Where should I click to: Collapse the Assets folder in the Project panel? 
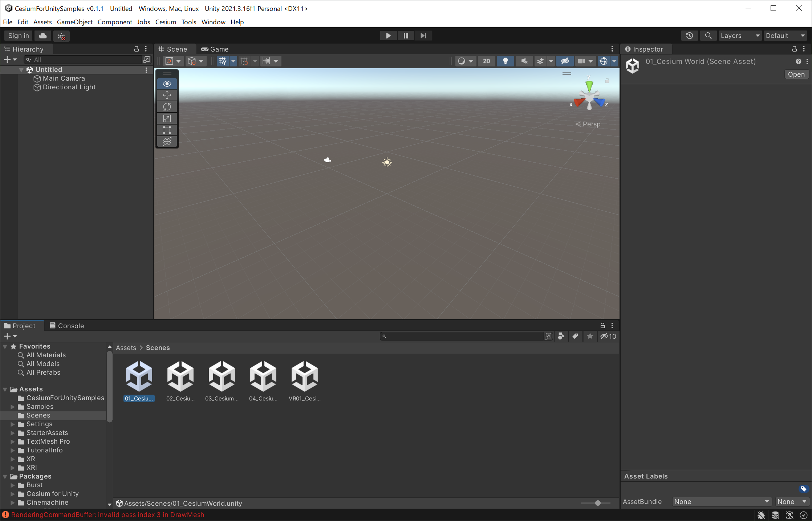tap(5, 389)
